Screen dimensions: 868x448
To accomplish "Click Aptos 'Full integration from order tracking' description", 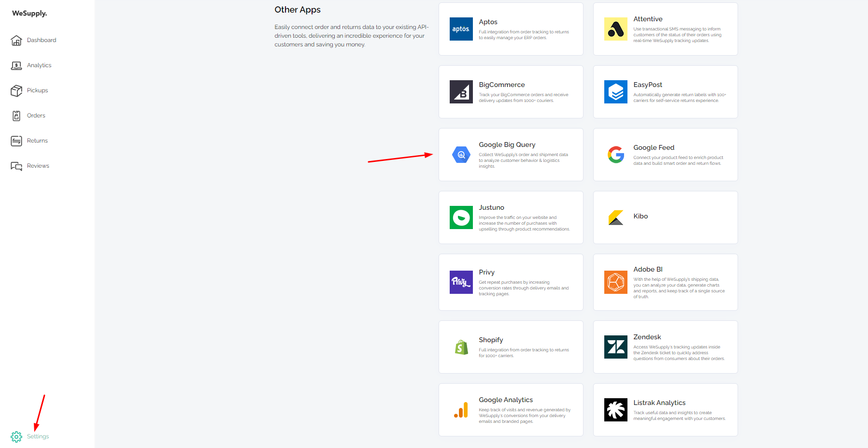I will coord(524,35).
